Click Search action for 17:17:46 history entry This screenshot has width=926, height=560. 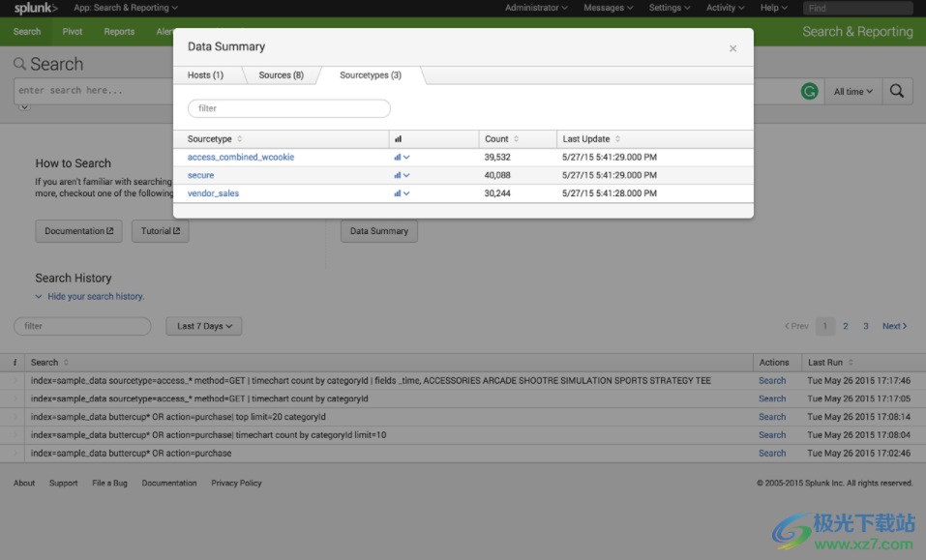[x=772, y=381]
